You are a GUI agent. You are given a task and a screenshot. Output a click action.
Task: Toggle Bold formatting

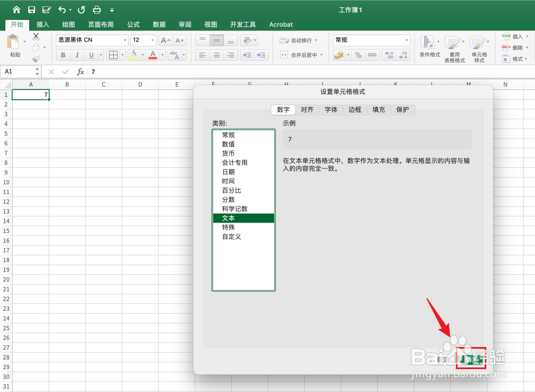click(x=63, y=55)
